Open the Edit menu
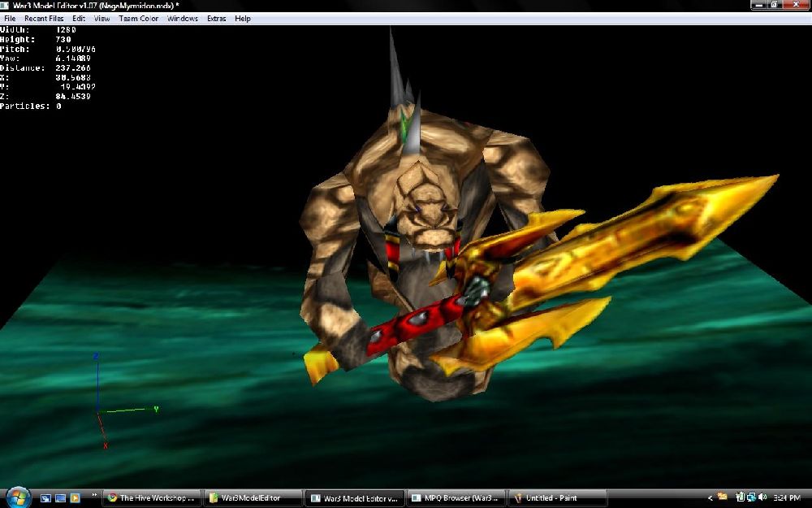Viewport: 812px width, 508px height. tap(79, 19)
